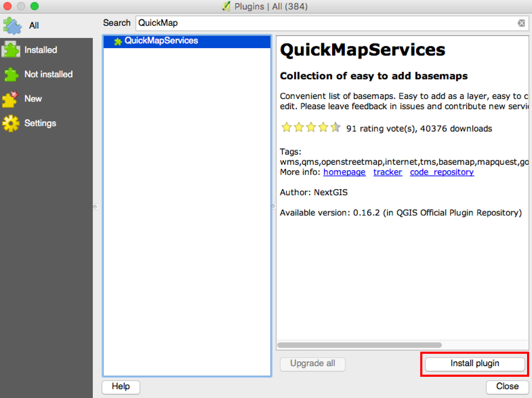Switch to the Not installed tab
The width and height of the screenshot is (532, 398).
[48, 74]
